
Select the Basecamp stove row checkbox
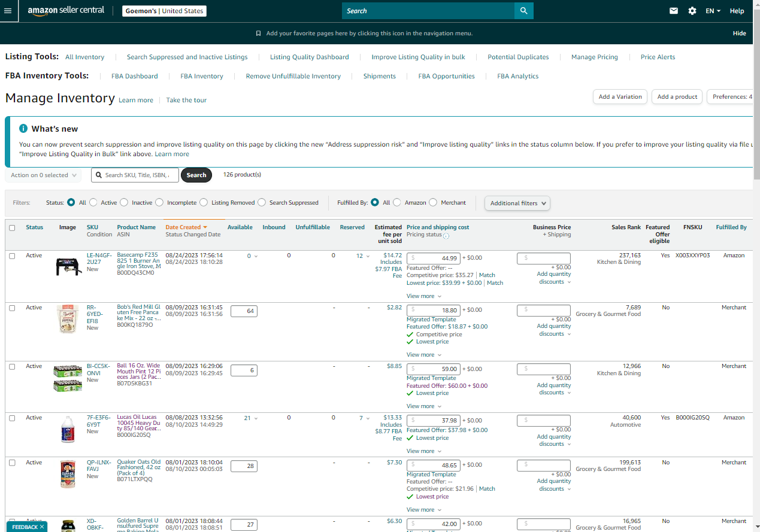coord(12,256)
